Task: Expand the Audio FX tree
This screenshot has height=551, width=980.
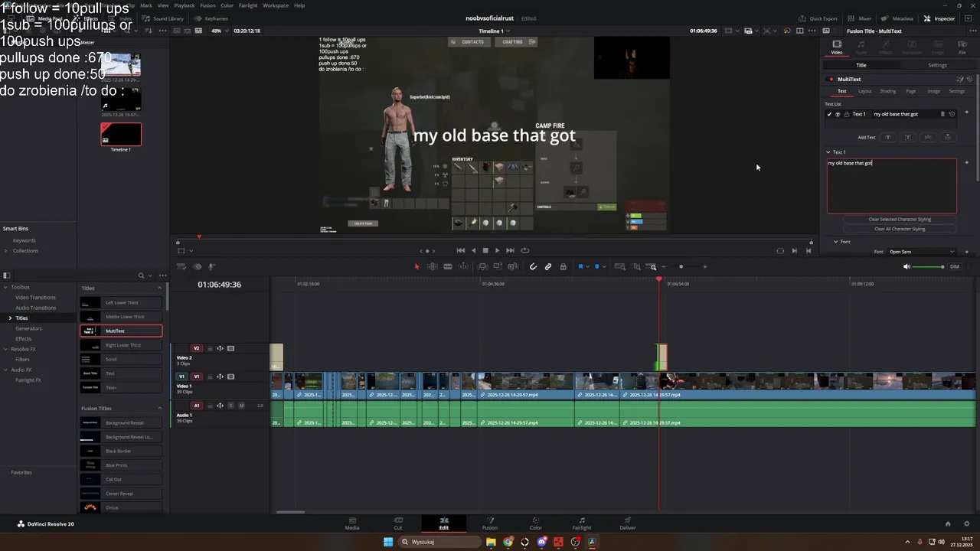Action: [x=5, y=370]
